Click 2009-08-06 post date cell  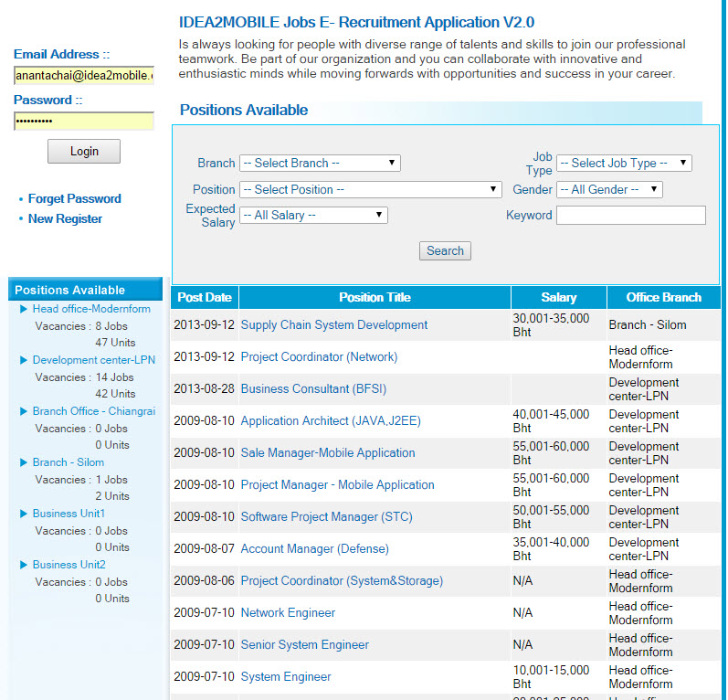pyautogui.click(x=205, y=581)
